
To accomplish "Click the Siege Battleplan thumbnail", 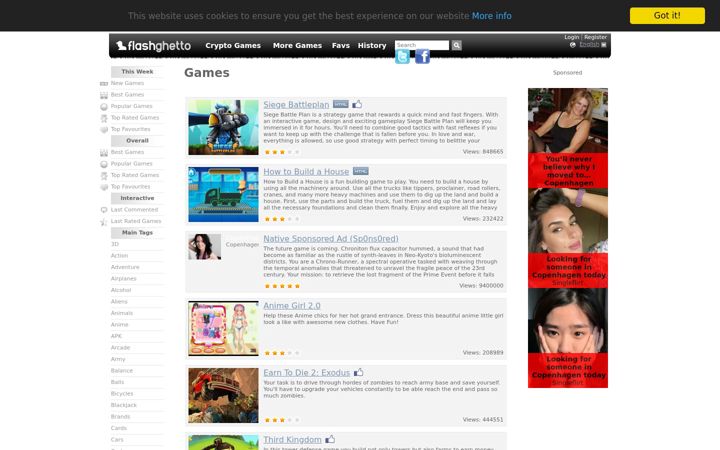I will pyautogui.click(x=223, y=127).
